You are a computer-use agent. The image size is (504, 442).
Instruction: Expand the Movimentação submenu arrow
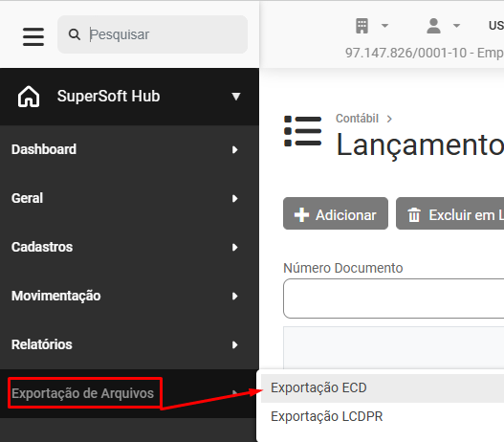235,297
